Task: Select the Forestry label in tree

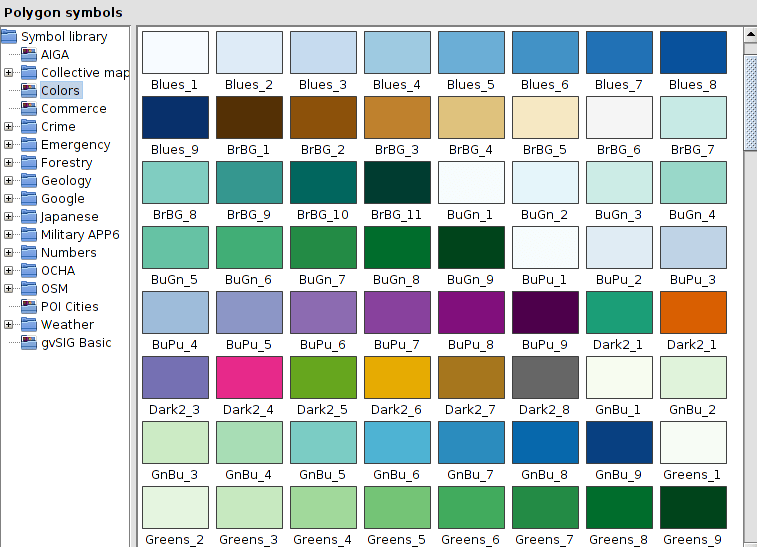Action: 66,163
